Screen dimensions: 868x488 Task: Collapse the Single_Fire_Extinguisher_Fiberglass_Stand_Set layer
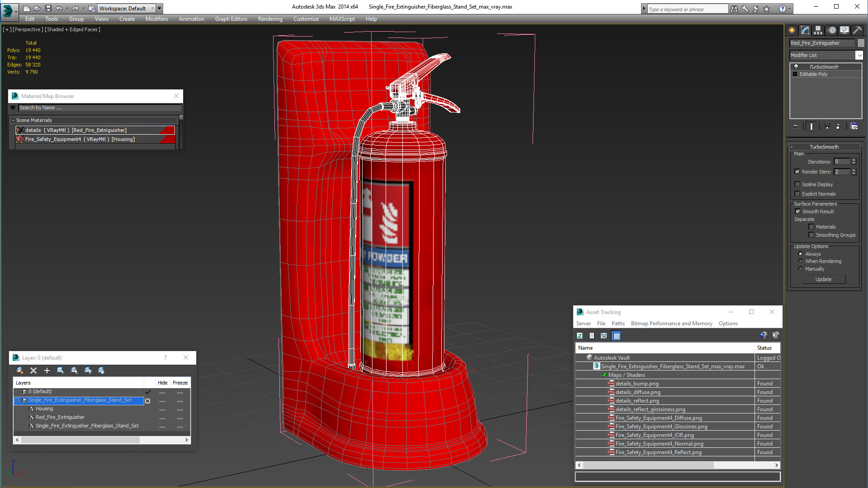pos(17,400)
